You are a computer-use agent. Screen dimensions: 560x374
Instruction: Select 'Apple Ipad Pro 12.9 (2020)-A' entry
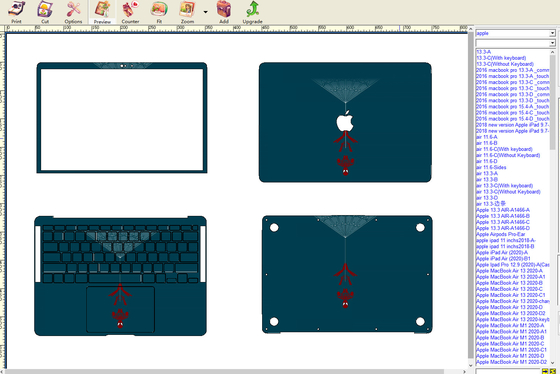point(512,264)
